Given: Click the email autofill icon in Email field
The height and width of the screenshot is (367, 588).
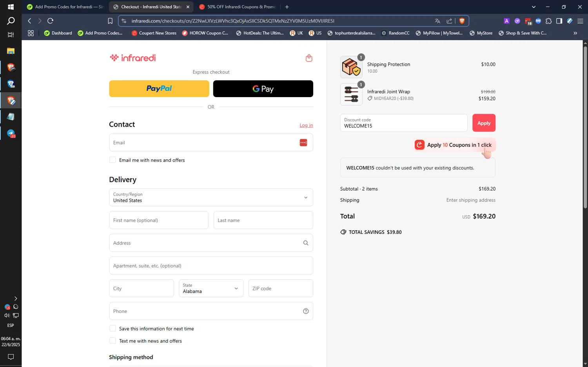Looking at the screenshot, I should 303,143.
